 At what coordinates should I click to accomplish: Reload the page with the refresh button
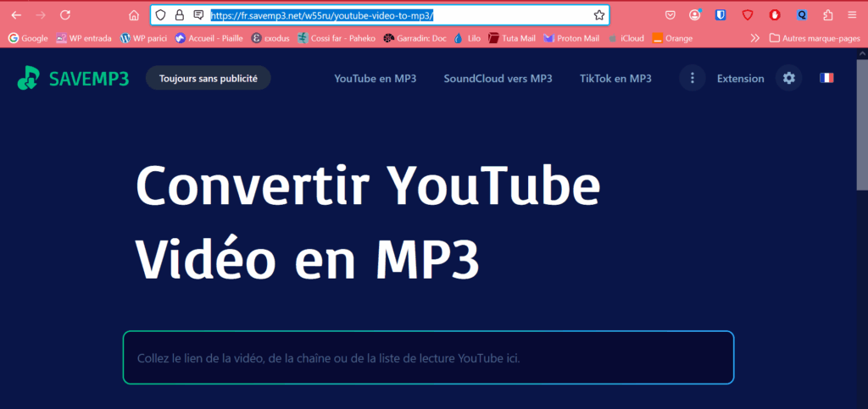point(65,15)
